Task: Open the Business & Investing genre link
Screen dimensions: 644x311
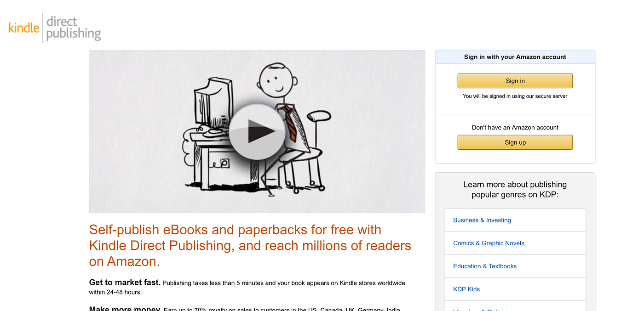Action: tap(482, 220)
